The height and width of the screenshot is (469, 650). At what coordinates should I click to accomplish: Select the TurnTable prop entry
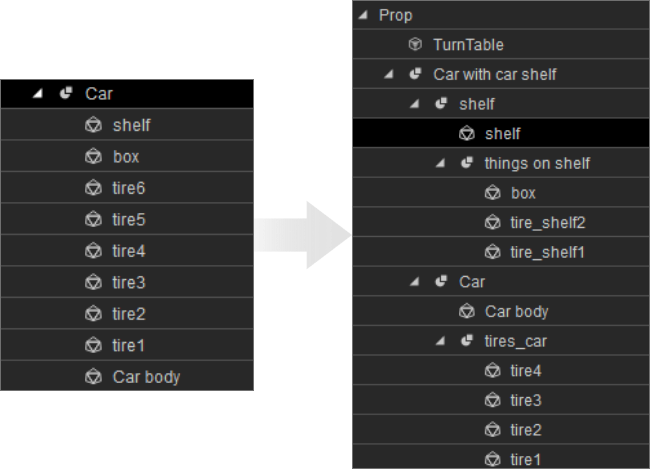click(x=468, y=45)
